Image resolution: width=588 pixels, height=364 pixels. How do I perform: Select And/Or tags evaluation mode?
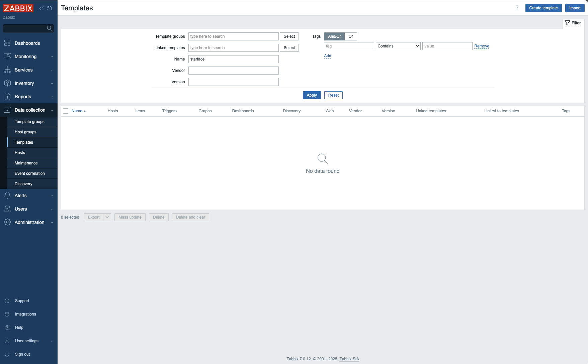(x=334, y=36)
